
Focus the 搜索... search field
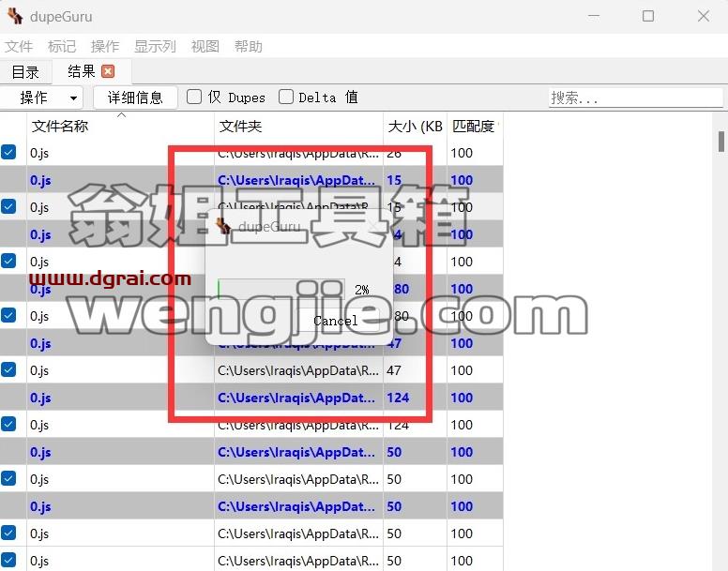[x=635, y=98]
